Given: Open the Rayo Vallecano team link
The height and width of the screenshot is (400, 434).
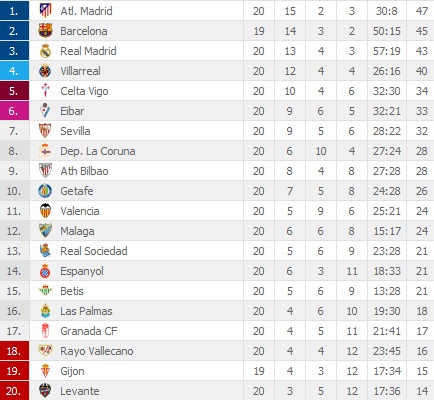Looking at the screenshot, I should (97, 351).
